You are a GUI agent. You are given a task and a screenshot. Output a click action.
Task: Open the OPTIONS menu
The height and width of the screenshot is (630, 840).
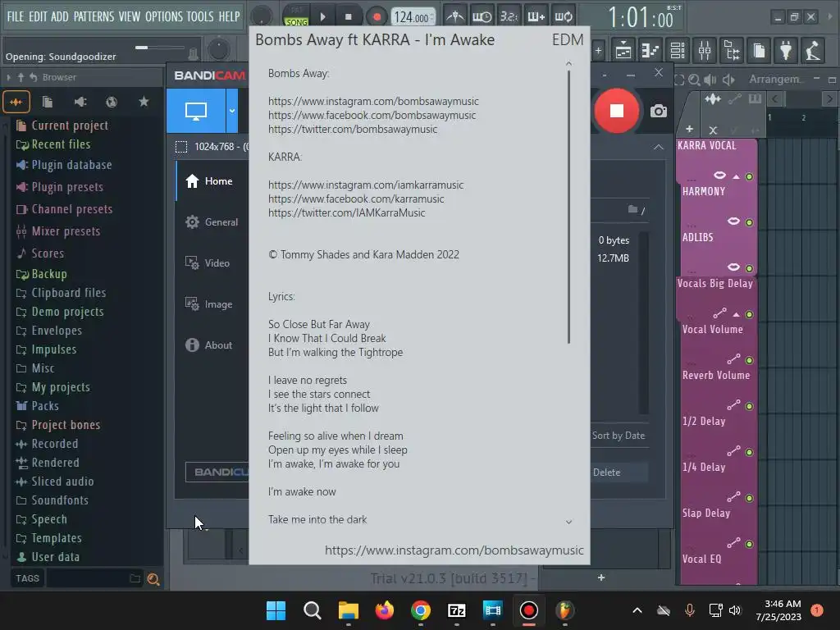[x=164, y=16]
